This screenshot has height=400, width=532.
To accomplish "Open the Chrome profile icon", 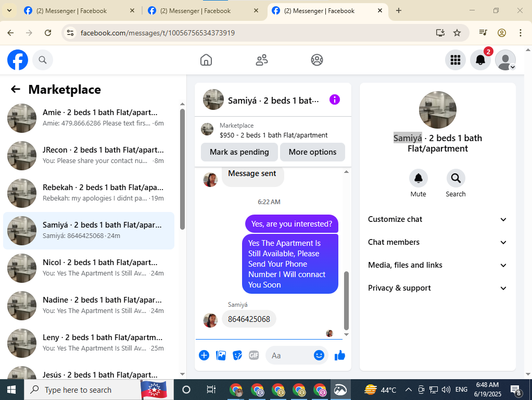I will (x=502, y=33).
